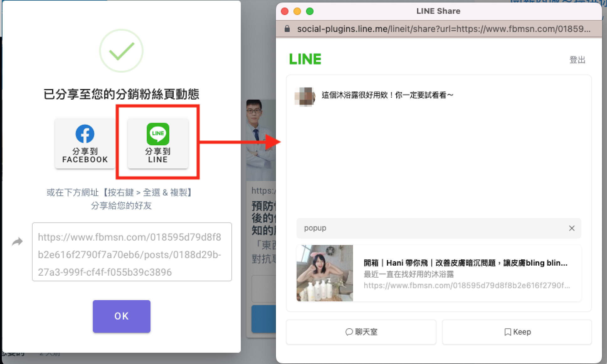
Task: Click the blurred profile avatar
Action: [x=305, y=97]
